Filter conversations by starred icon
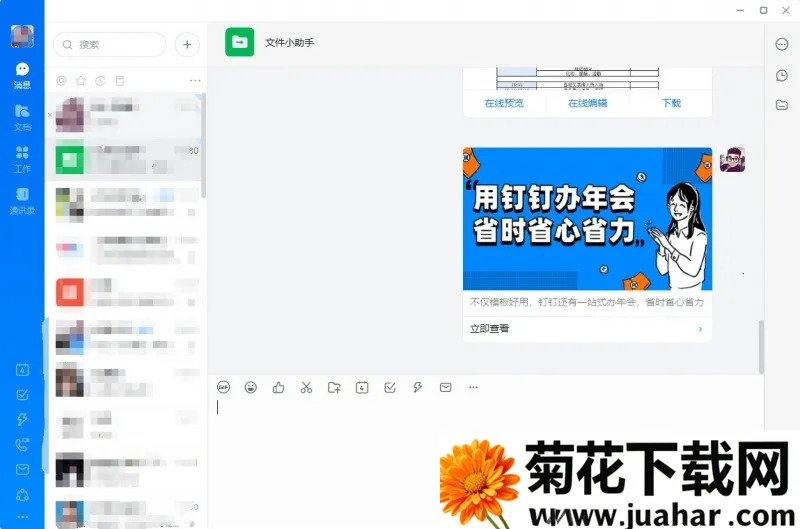This screenshot has width=800, height=529. pyautogui.click(x=81, y=81)
